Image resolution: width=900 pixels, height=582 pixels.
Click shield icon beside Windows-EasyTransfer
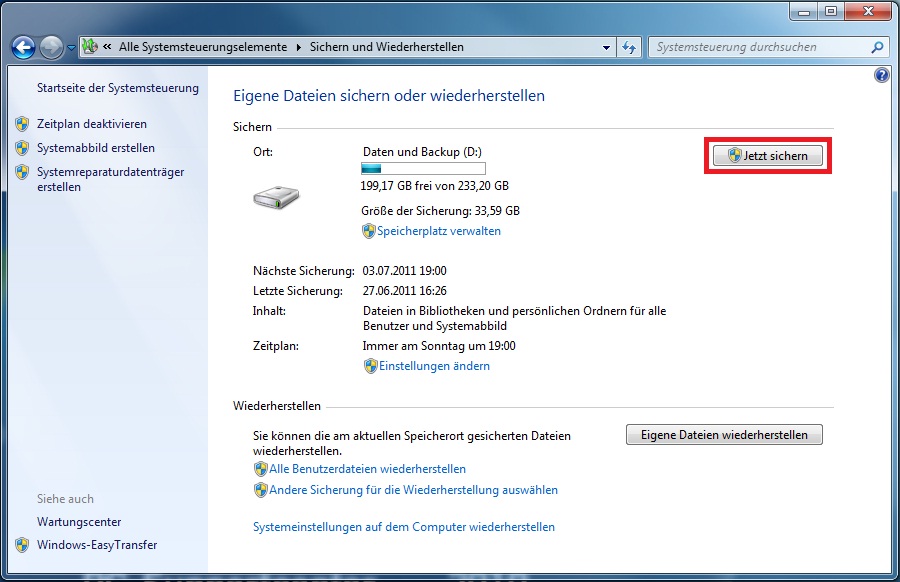[22, 545]
